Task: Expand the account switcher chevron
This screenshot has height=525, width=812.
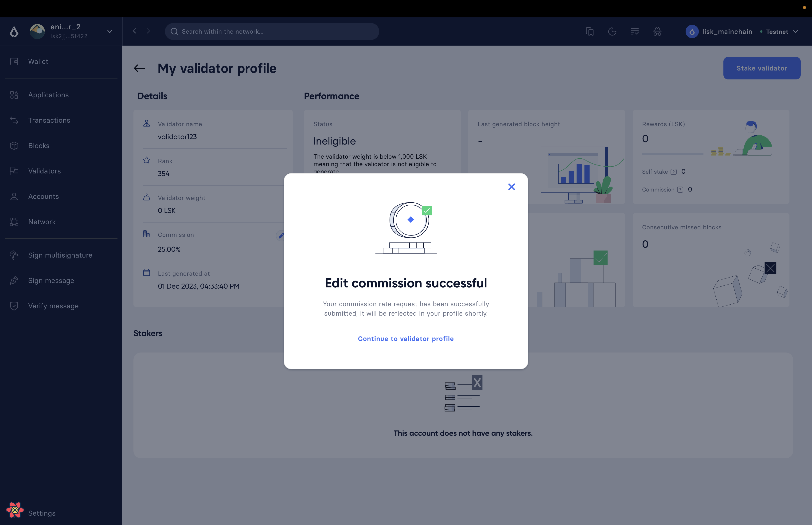Action: (x=110, y=31)
